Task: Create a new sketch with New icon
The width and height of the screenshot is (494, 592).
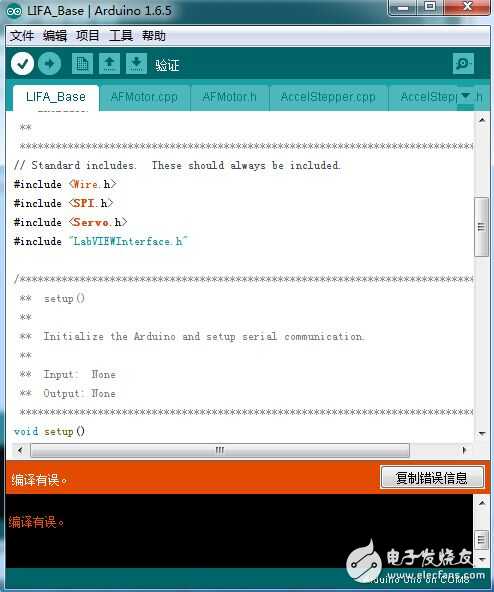Action: pyautogui.click(x=82, y=63)
